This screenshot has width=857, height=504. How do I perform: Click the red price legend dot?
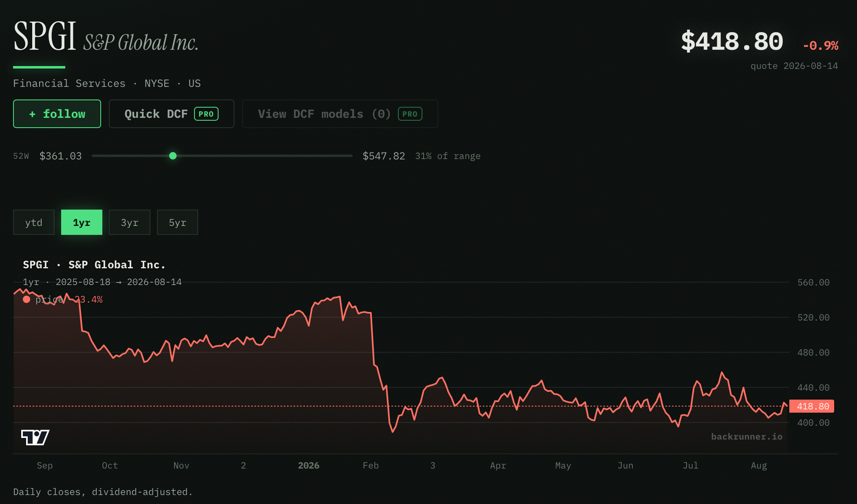(x=27, y=299)
